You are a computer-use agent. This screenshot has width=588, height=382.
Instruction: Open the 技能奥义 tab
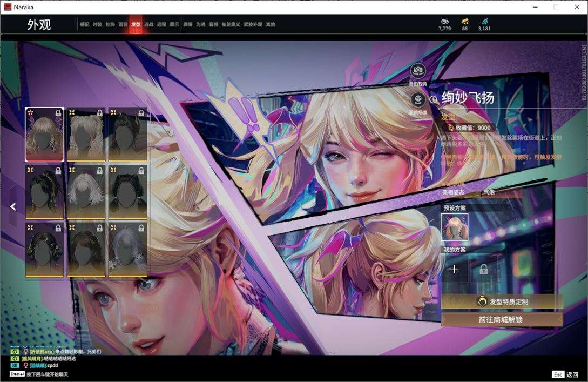231,24
